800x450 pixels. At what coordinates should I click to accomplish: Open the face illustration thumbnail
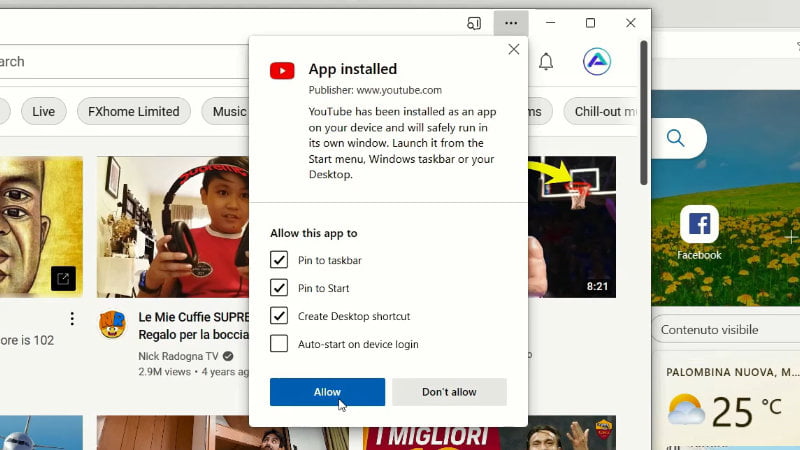[x=41, y=227]
